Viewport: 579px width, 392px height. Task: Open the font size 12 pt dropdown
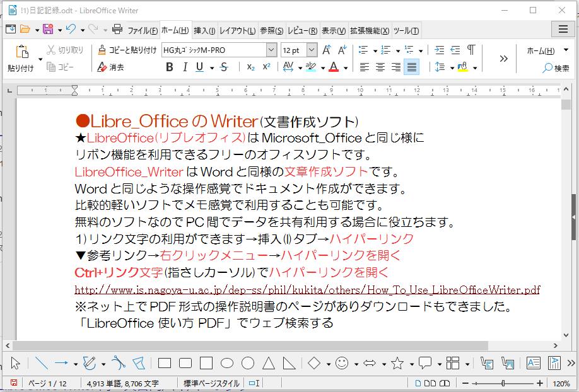click(312, 50)
